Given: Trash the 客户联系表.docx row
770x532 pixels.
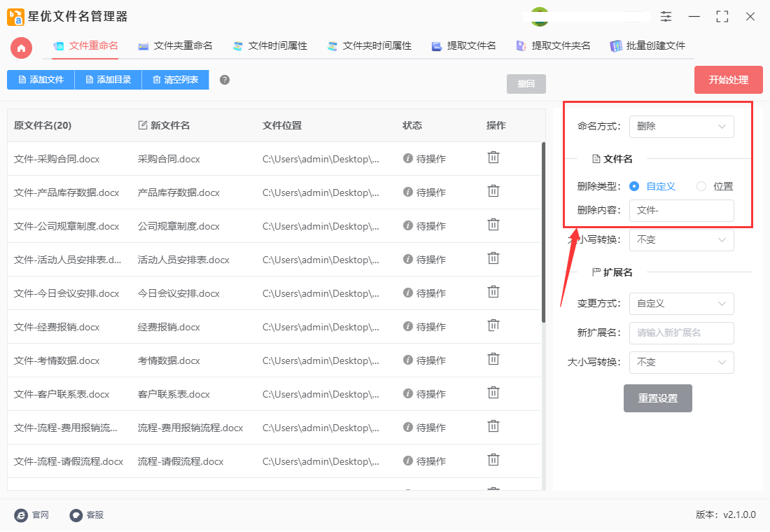Looking at the screenshot, I should 493,393.
